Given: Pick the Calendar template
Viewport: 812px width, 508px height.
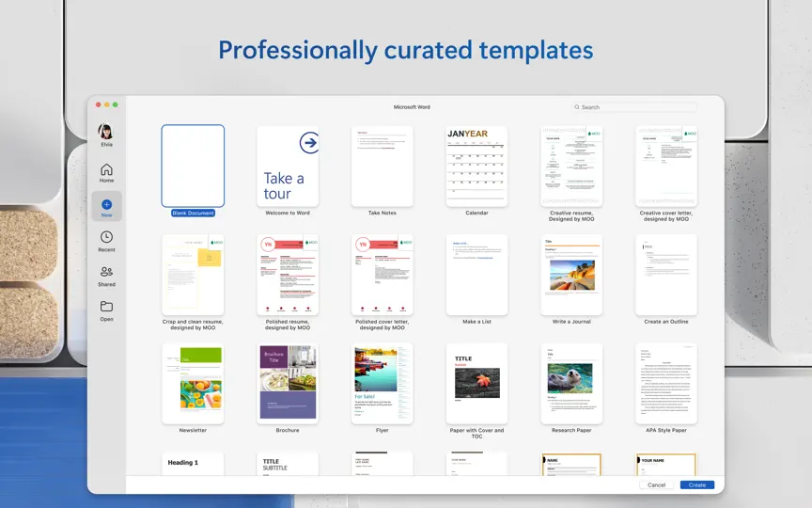Looking at the screenshot, I should [x=476, y=166].
